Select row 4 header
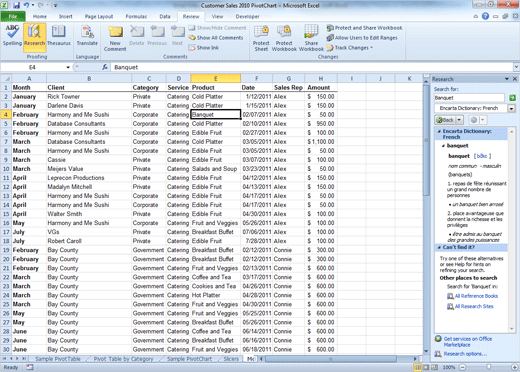This screenshot has height=372, width=520. [x=6, y=114]
